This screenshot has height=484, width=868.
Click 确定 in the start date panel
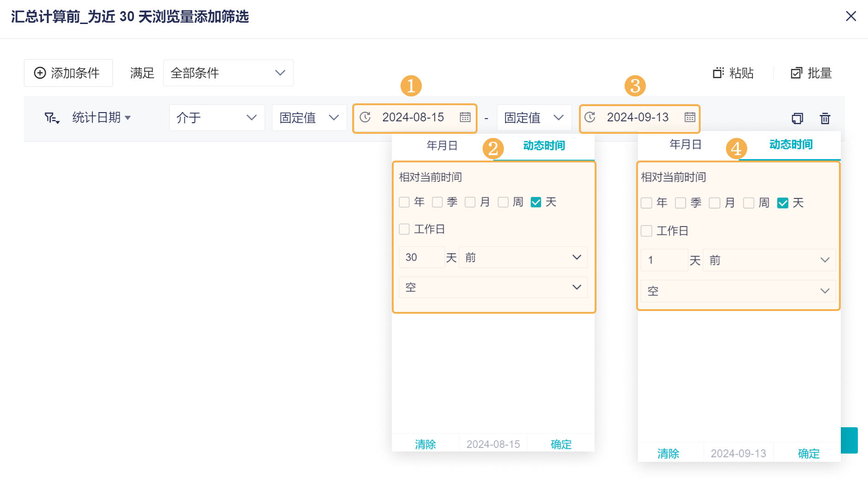(561, 444)
